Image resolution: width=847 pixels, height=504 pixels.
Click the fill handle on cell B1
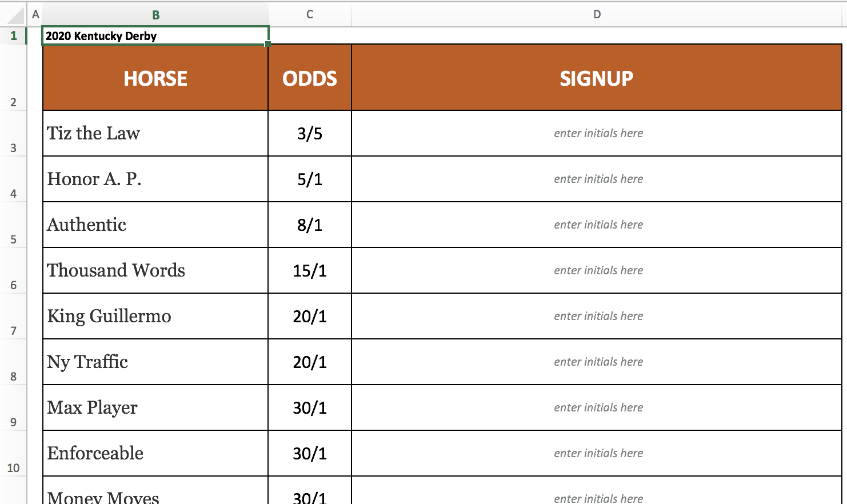tap(267, 44)
